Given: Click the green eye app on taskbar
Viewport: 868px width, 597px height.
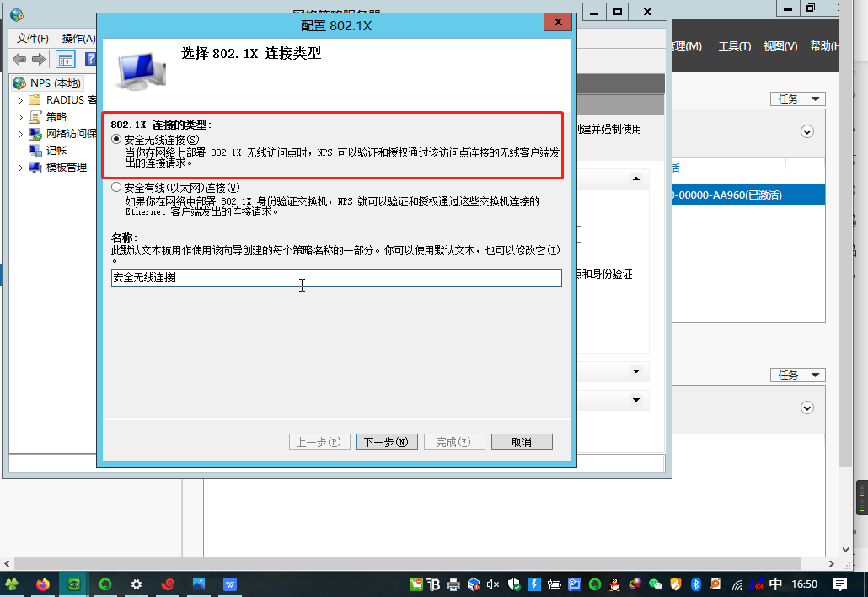Looking at the screenshot, I should tap(73, 584).
